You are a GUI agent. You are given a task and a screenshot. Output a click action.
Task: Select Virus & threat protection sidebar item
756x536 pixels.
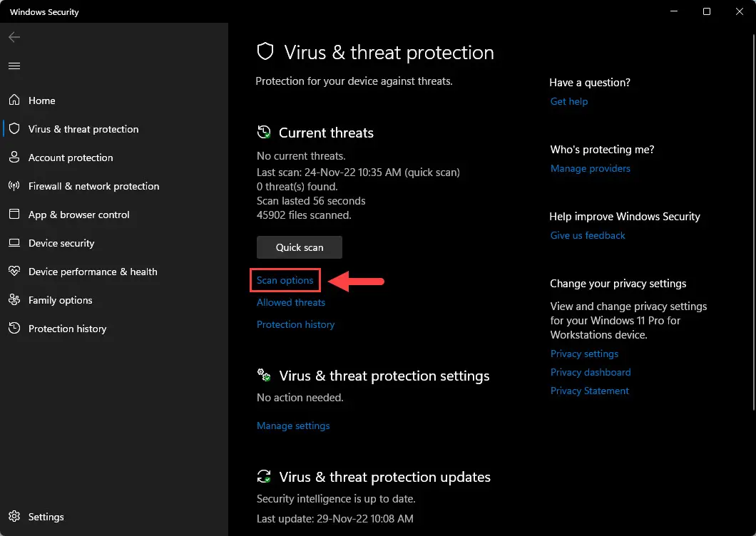83,129
